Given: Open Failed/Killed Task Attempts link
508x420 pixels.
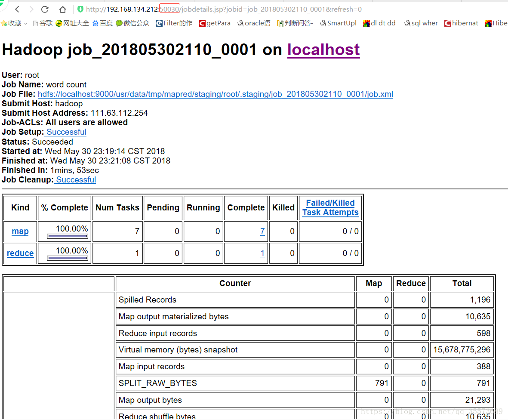Looking at the screenshot, I should (330, 208).
